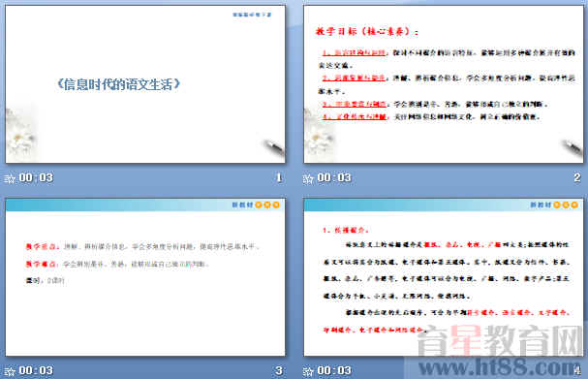Select slide 4 thumbnail about media

coord(444,277)
